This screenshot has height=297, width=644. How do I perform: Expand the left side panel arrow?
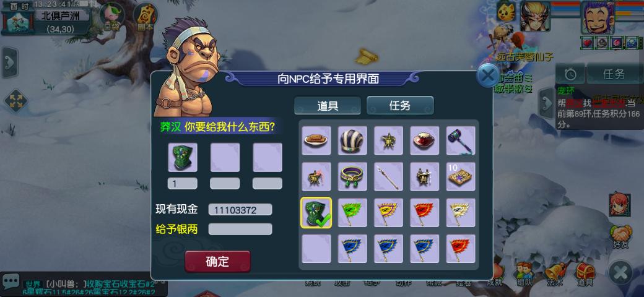pyautogui.click(x=10, y=62)
